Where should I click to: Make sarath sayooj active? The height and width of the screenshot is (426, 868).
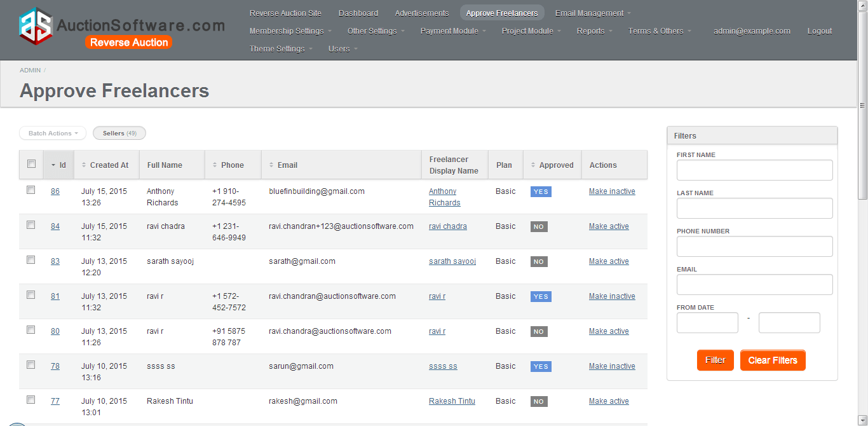(x=609, y=261)
